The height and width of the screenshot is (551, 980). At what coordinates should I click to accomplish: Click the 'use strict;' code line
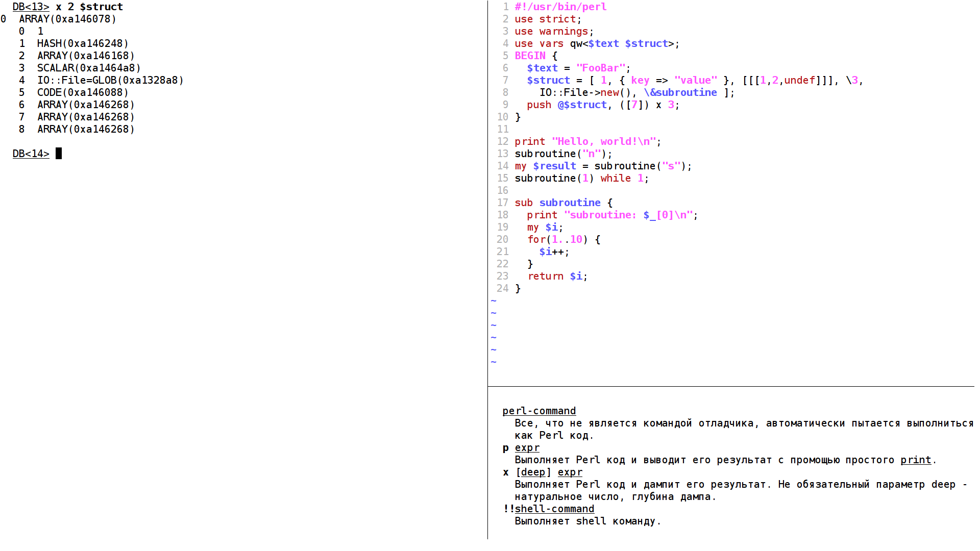[x=548, y=19]
